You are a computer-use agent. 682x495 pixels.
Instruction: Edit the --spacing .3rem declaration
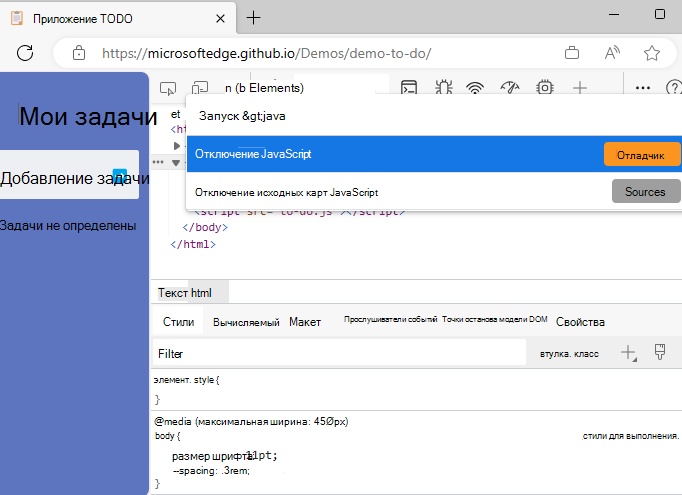[x=211, y=471]
